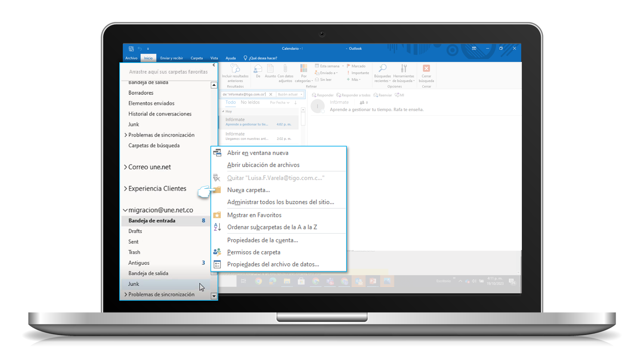Reverse sort order arrow in message list

(295, 103)
